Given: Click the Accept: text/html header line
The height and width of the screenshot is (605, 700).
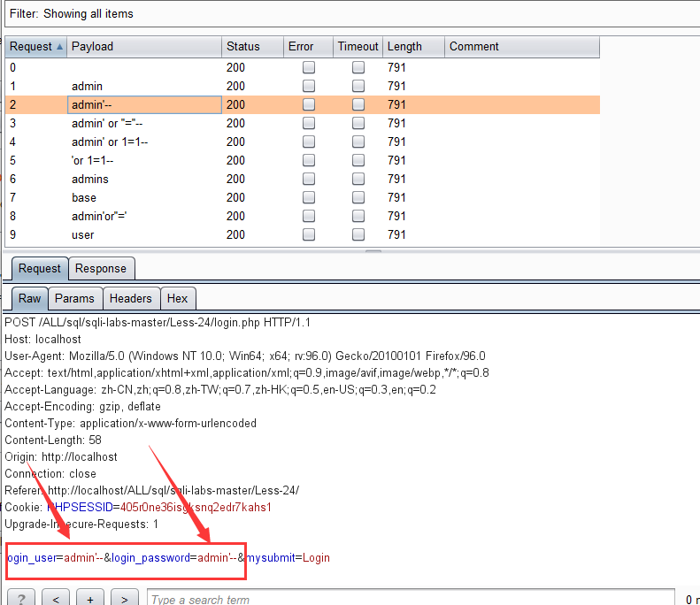Looking at the screenshot, I should click(x=246, y=373).
